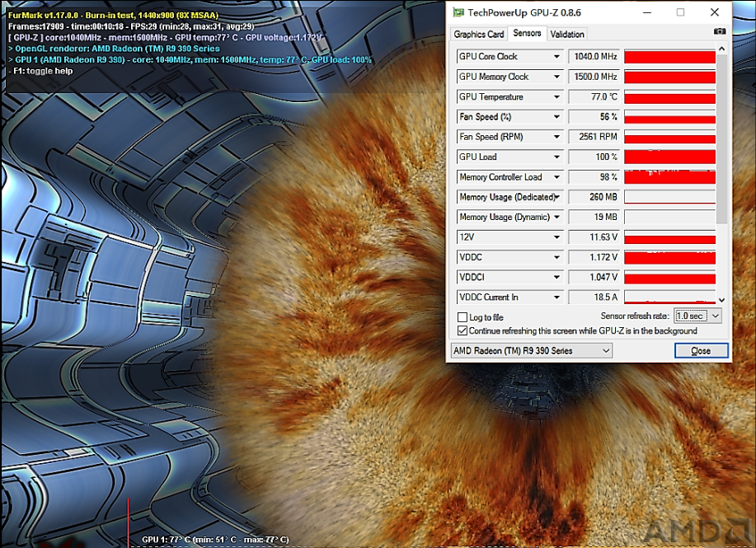The image size is (756, 548).
Task: Click the VDDC reading 1.172 V
Action: point(594,257)
